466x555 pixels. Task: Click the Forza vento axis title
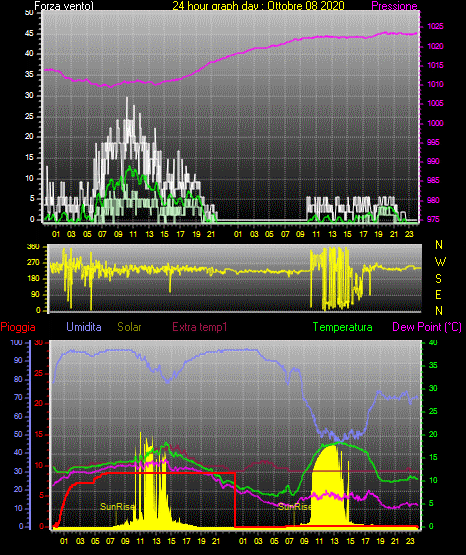(x=64, y=6)
